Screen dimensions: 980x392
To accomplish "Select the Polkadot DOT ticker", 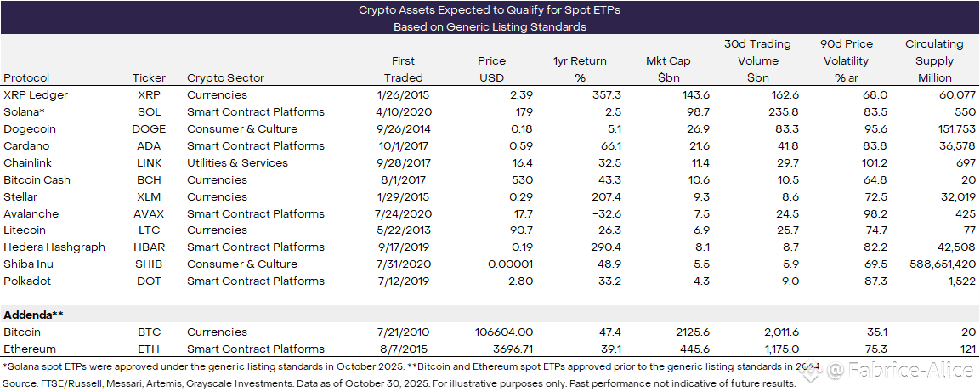I will pos(149,281).
